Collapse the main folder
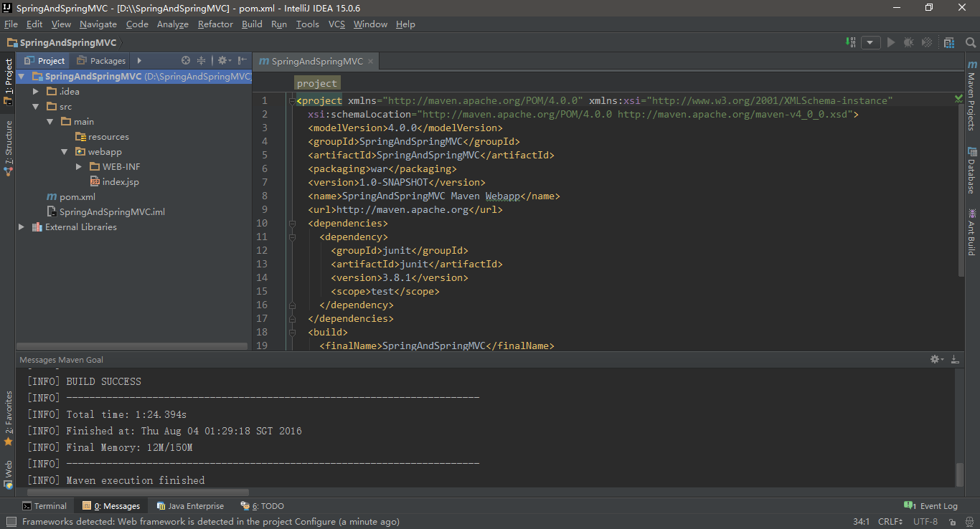This screenshot has width=980, height=529. tap(50, 121)
